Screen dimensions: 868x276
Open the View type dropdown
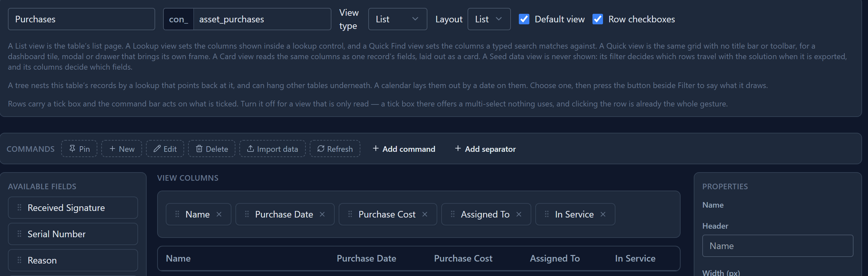pyautogui.click(x=398, y=19)
